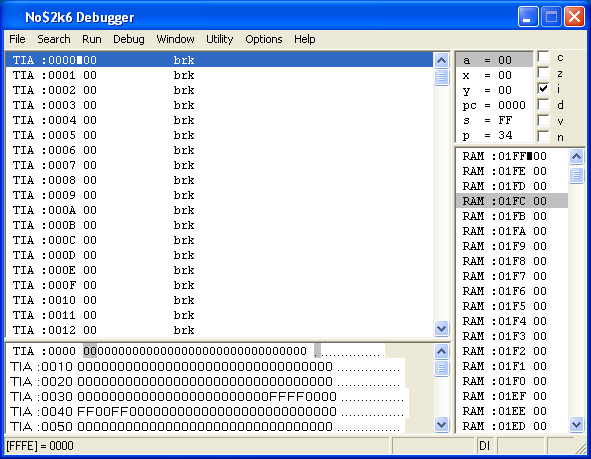This screenshot has width=591, height=459.
Task: Open the File menu
Action: point(17,39)
